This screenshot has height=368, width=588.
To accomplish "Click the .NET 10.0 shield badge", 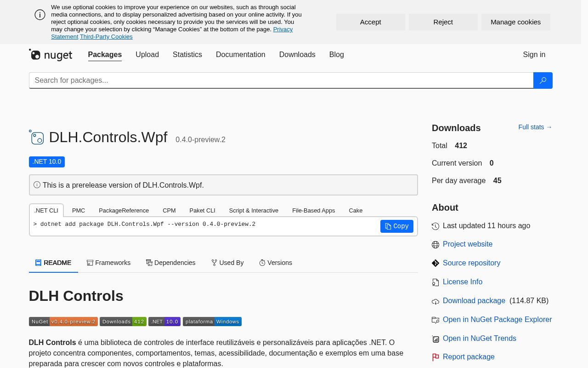I will (x=164, y=322).
